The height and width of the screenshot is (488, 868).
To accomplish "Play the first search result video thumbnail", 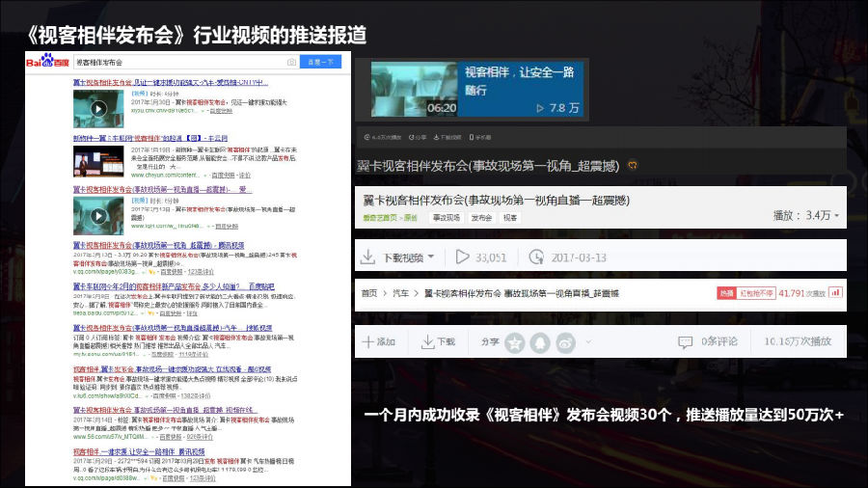I will (97, 109).
